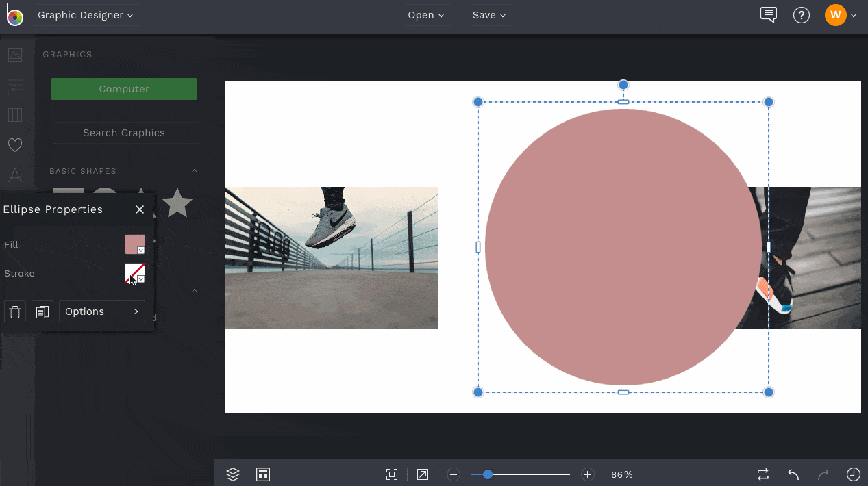868x486 pixels.
Task: Delete the ellipse with trash icon
Action: [15, 312]
